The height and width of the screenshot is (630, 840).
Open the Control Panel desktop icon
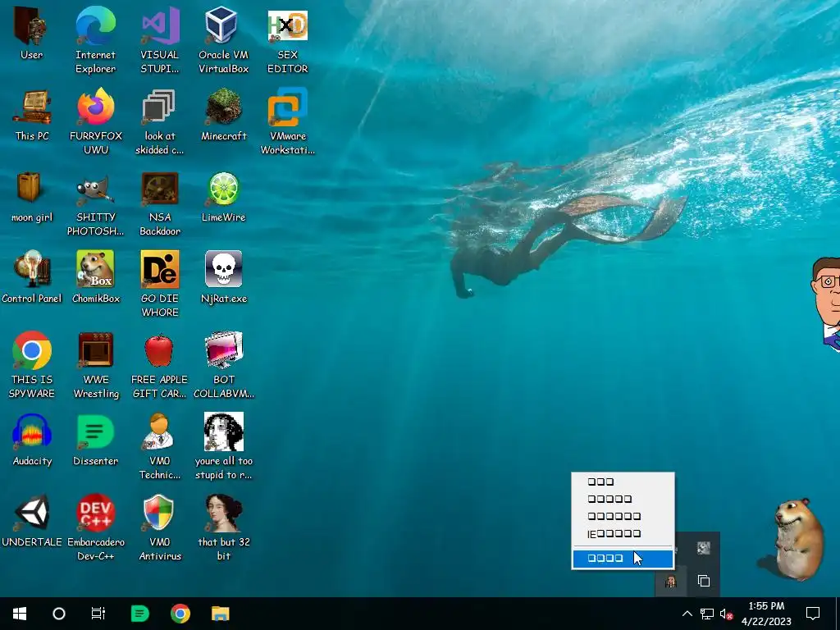click(x=32, y=277)
